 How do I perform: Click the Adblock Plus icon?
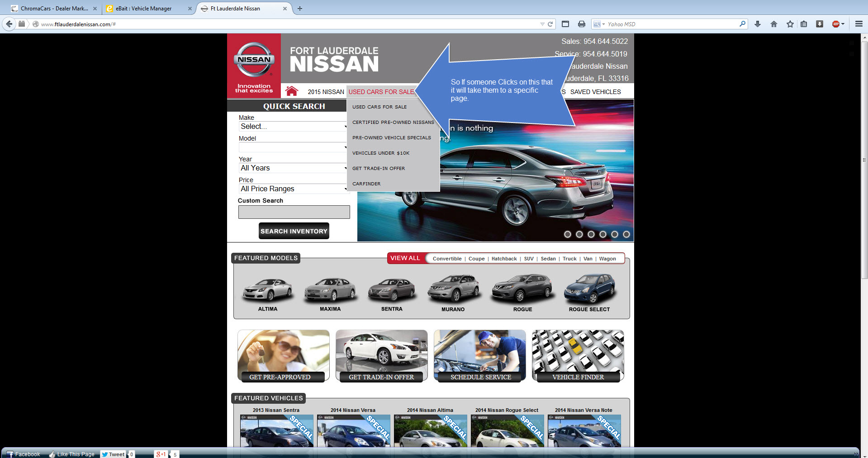(x=836, y=24)
